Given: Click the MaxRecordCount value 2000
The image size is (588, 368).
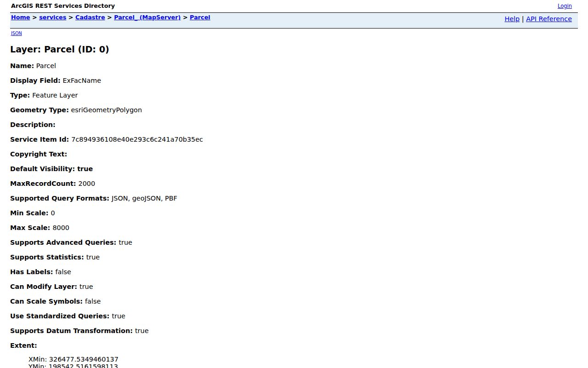Looking at the screenshot, I should pyautogui.click(x=87, y=184).
